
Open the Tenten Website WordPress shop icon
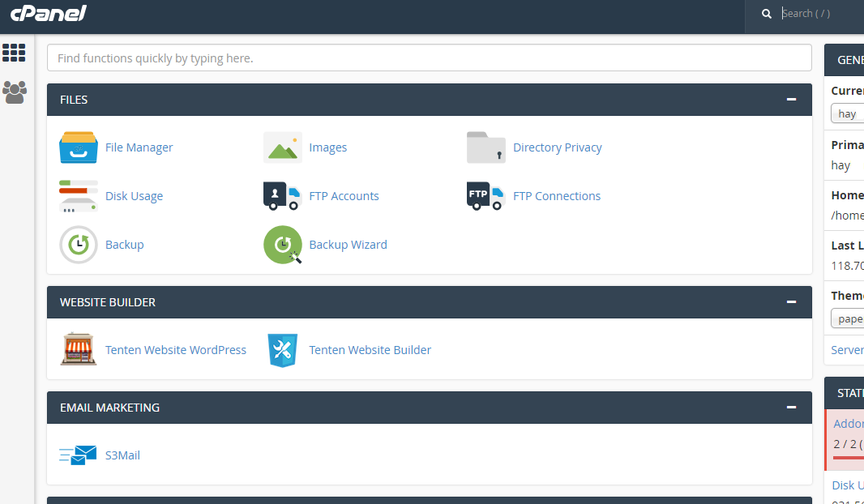tap(79, 349)
